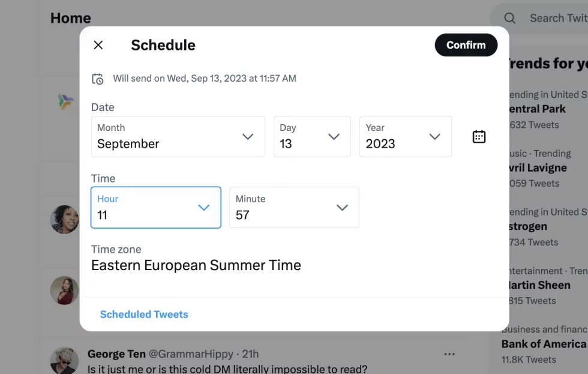Screen dimensions: 588x374
Task: Open the Day dropdown showing 13
Action: point(312,137)
